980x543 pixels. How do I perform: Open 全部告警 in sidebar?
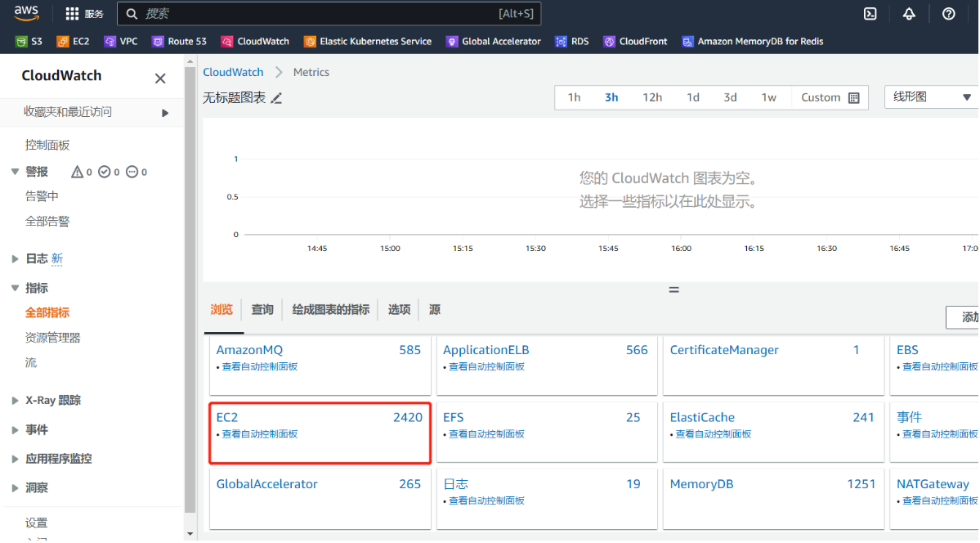[47, 222]
